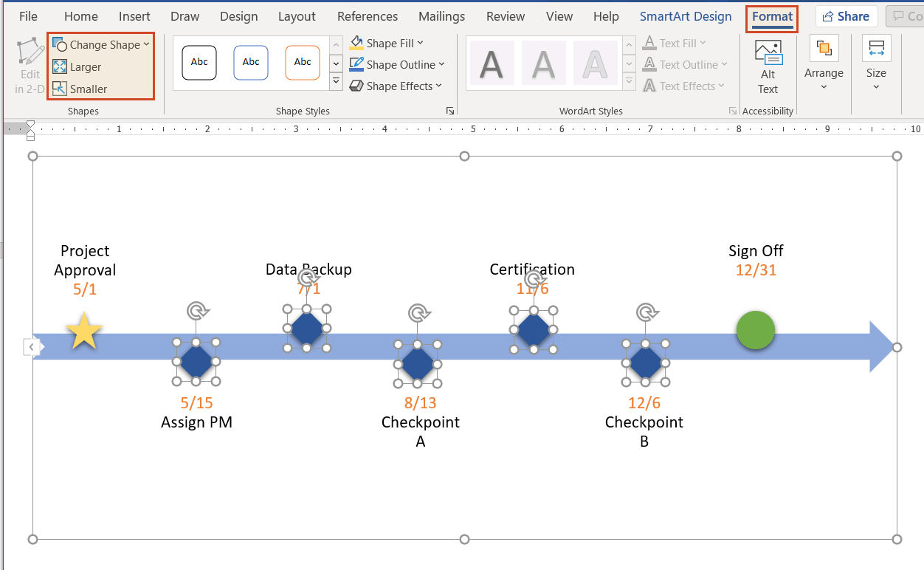Select the third Abc shape style
This screenshot has width=924, height=570.
(303, 62)
